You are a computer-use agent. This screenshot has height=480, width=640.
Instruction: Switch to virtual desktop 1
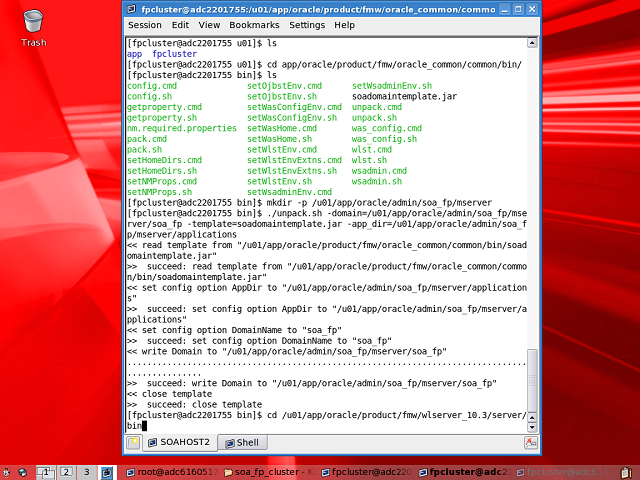point(46,473)
